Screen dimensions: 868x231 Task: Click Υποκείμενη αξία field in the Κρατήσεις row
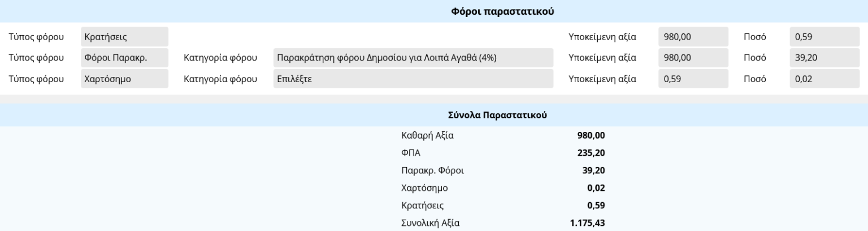click(x=693, y=37)
